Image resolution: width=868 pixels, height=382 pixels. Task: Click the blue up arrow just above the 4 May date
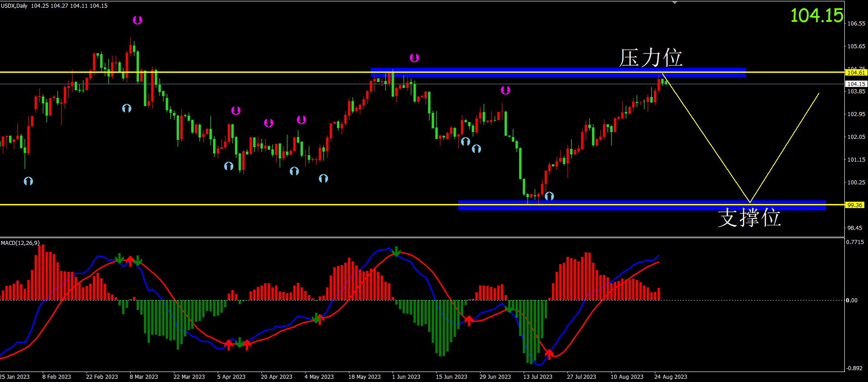click(323, 178)
